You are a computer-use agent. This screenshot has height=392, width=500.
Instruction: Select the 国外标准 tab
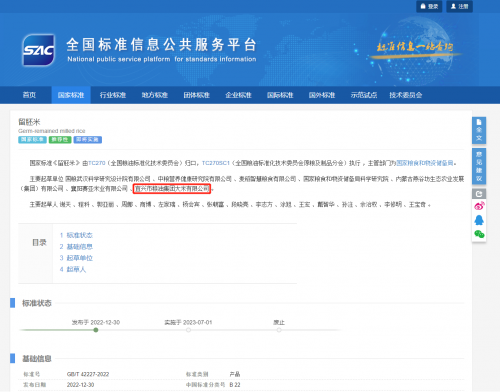pyautogui.click(x=322, y=95)
